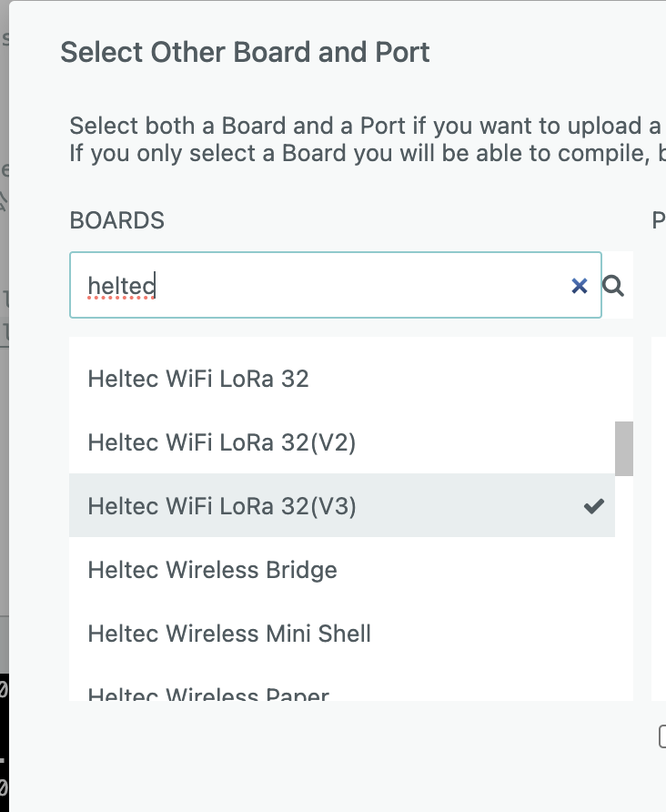Click the PORTS column heading at top right
The width and height of the screenshot is (666, 812).
point(658,220)
